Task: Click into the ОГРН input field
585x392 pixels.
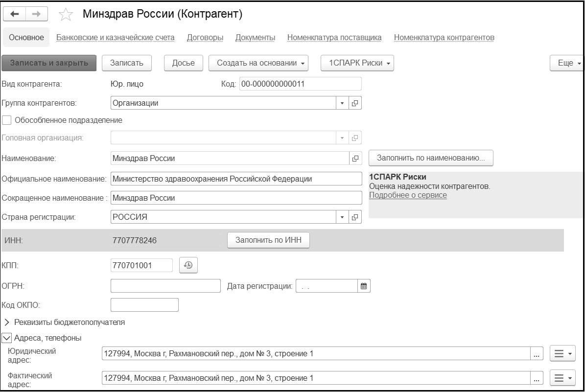Action: 166,286
